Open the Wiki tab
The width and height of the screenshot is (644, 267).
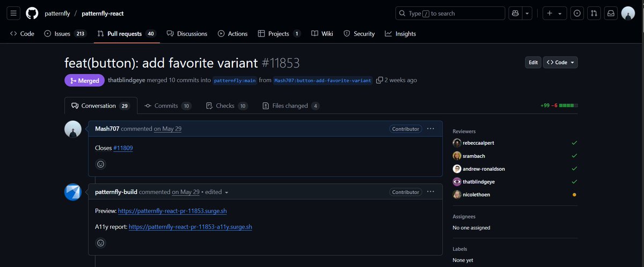[322, 33]
